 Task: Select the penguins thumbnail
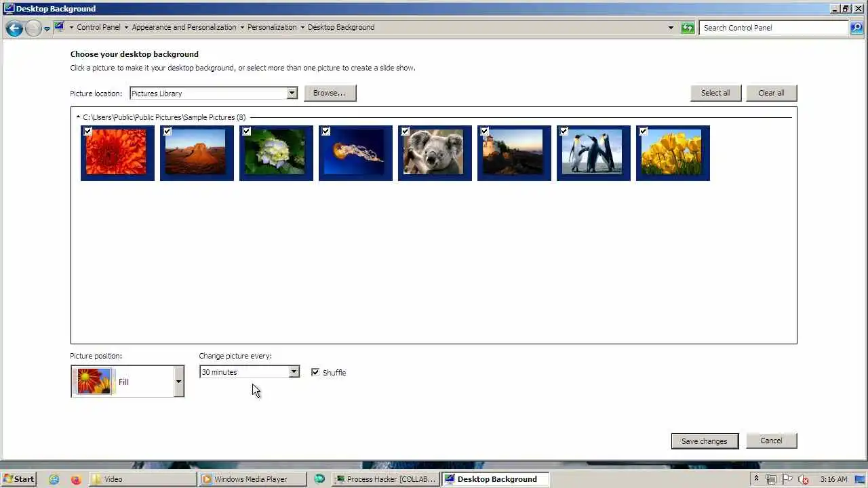(593, 153)
